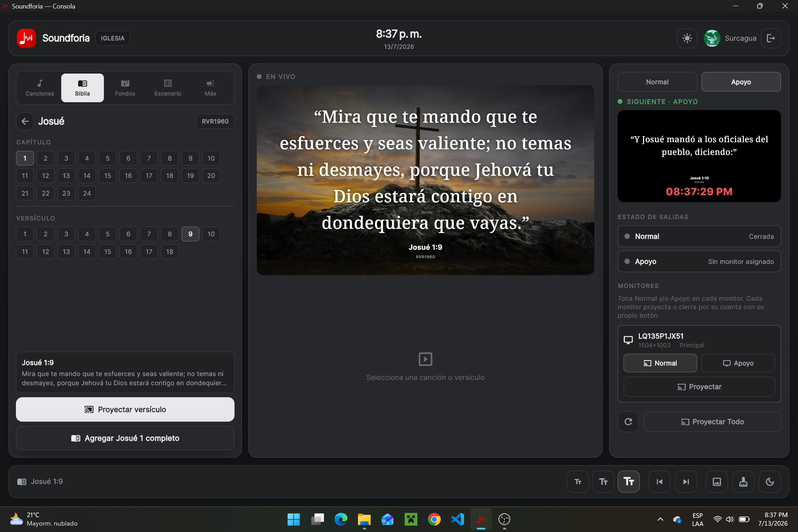Pick chapter 22

tap(46, 193)
